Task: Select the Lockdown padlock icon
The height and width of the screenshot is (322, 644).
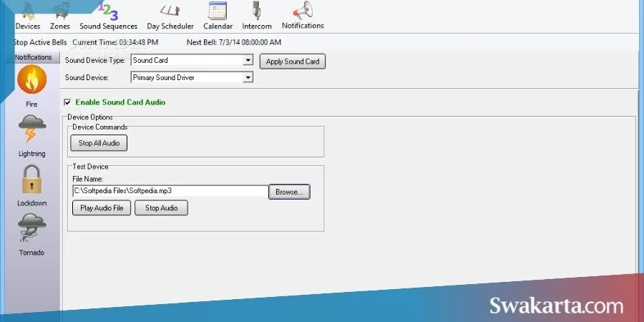Action: [x=31, y=179]
